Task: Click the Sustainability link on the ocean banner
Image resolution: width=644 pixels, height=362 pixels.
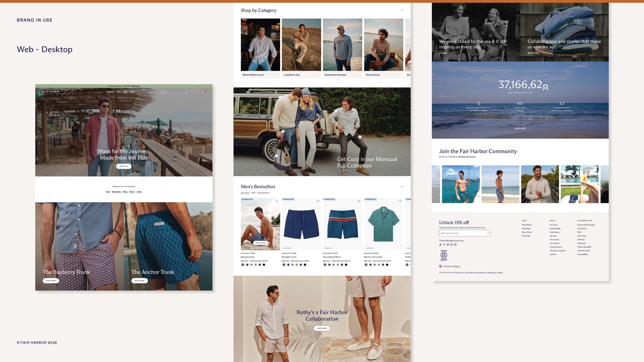Action: [520, 128]
